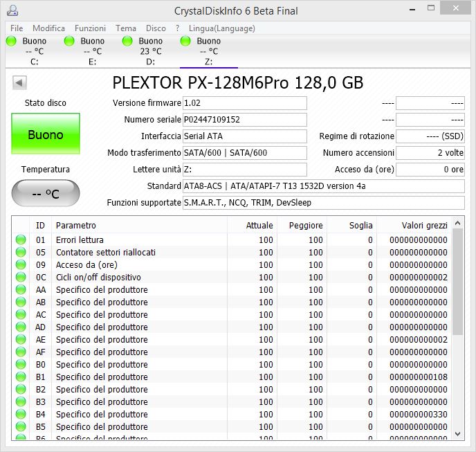This screenshot has height=452, width=476.
Task: Open the File menu
Action: [x=17, y=28]
